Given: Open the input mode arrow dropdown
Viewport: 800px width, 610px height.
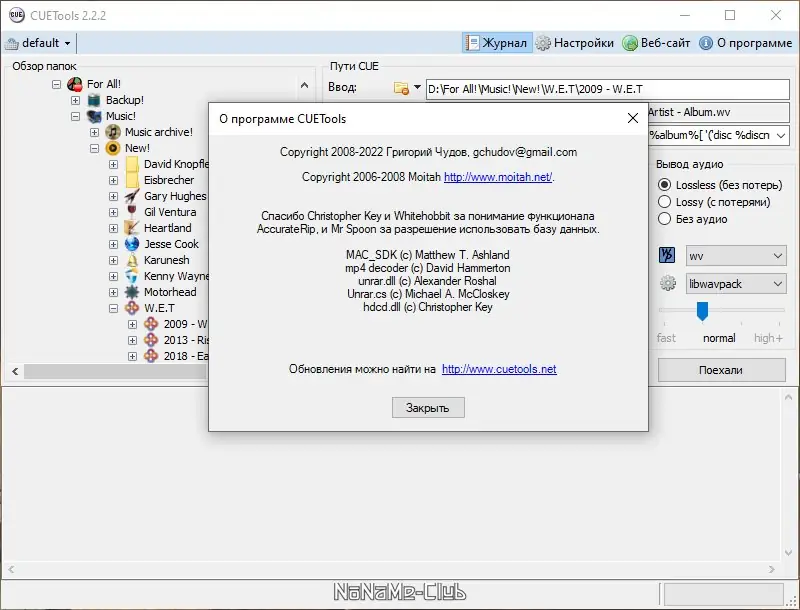Looking at the screenshot, I should click(x=417, y=87).
